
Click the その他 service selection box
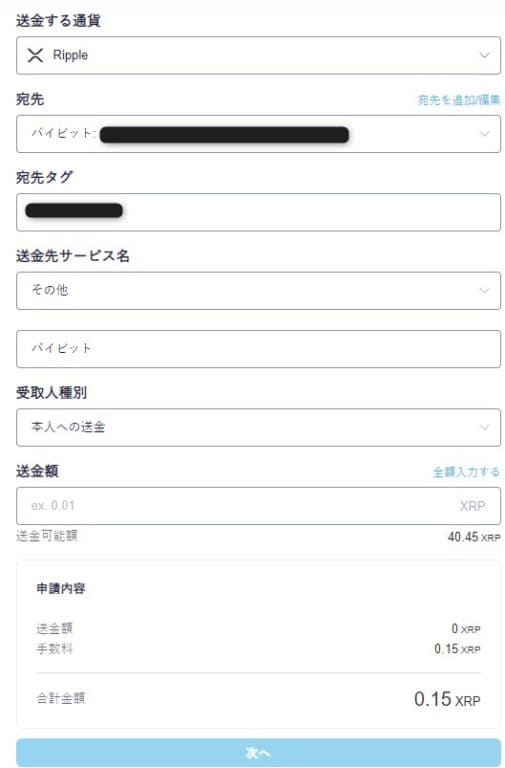pyautogui.click(x=258, y=290)
